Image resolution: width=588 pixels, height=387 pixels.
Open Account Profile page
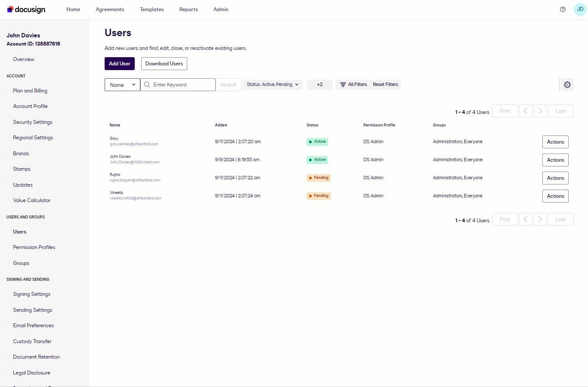click(x=30, y=106)
